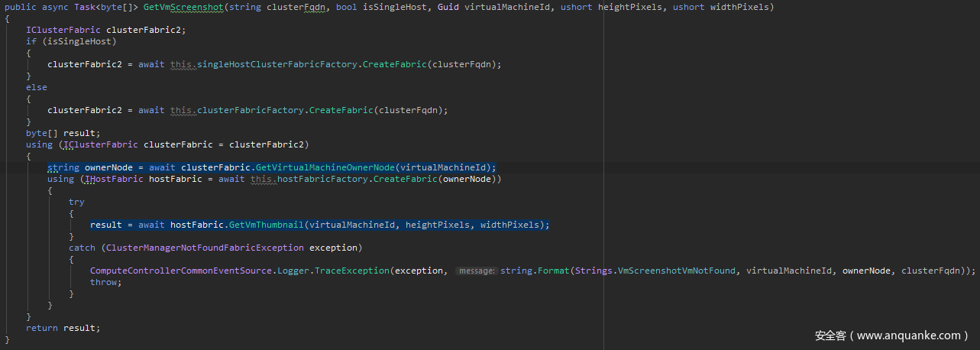Image resolution: width=980 pixels, height=350 pixels.
Task: Click 'Task' return type in signature
Action: click(x=84, y=7)
